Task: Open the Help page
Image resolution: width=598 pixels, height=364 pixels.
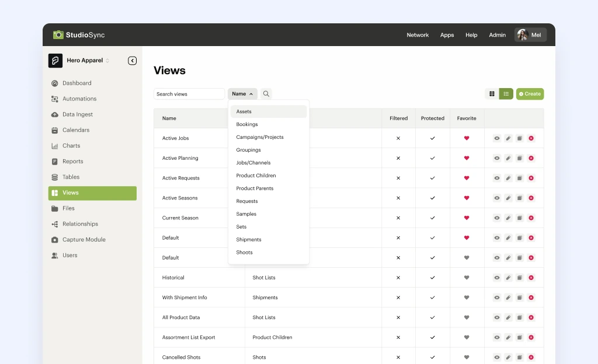Action: tap(471, 35)
